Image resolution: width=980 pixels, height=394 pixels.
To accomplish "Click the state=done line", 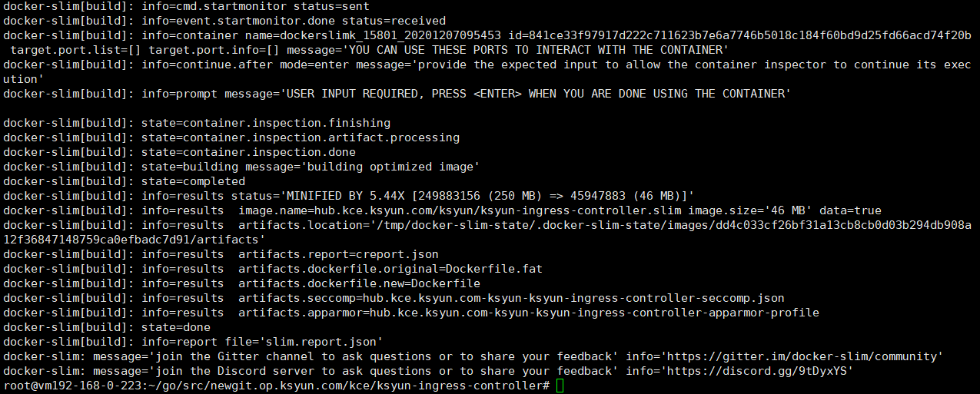I will coord(176,327).
